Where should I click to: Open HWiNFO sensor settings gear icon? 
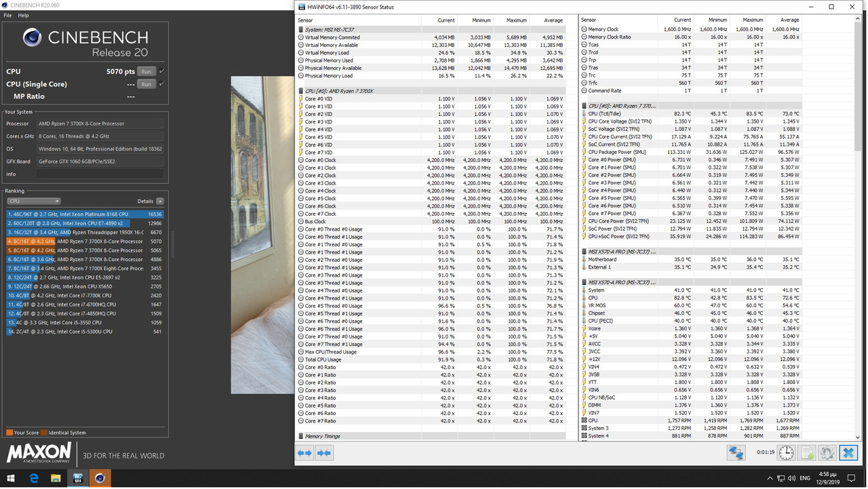click(x=827, y=452)
